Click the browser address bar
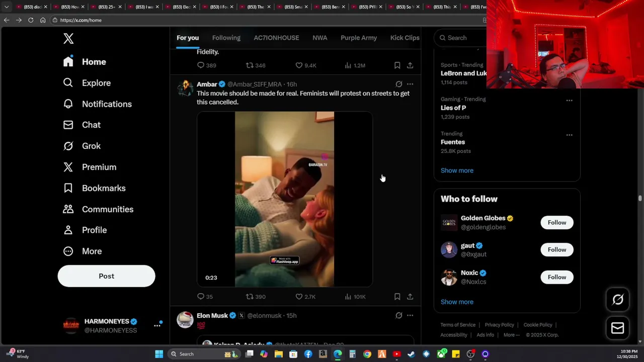This screenshot has width=644, height=362. click(267, 20)
